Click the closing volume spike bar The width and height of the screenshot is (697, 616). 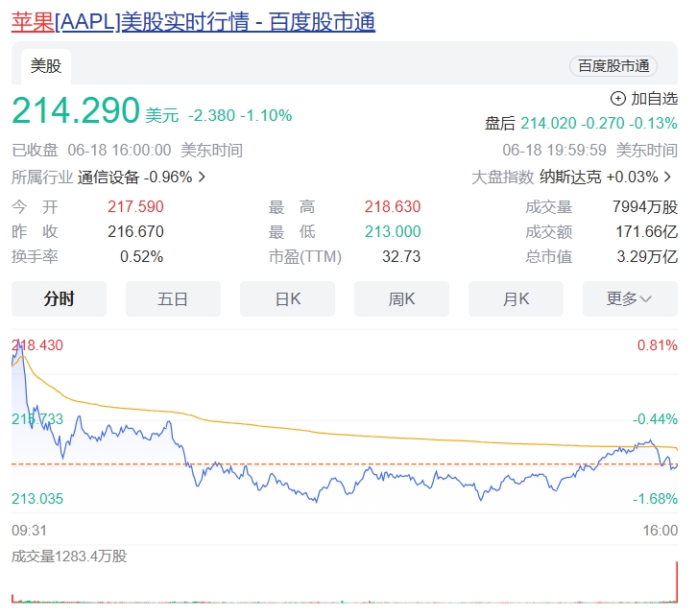coord(677,581)
